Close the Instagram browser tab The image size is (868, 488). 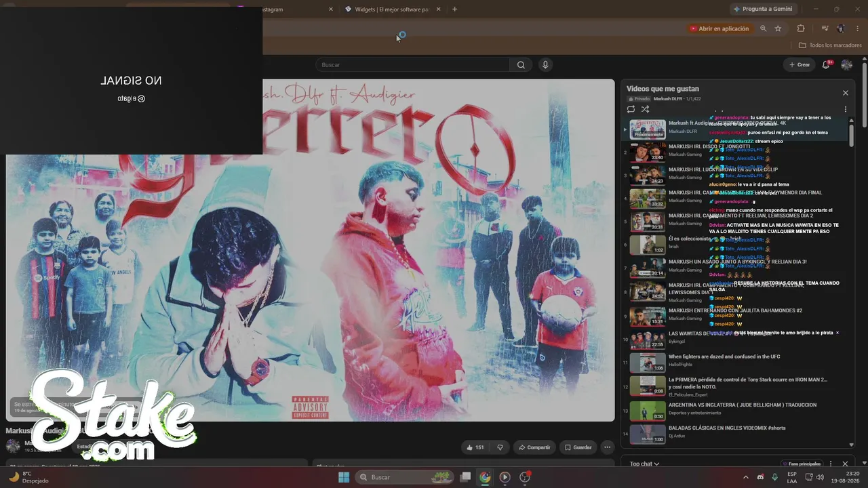pos(331,9)
